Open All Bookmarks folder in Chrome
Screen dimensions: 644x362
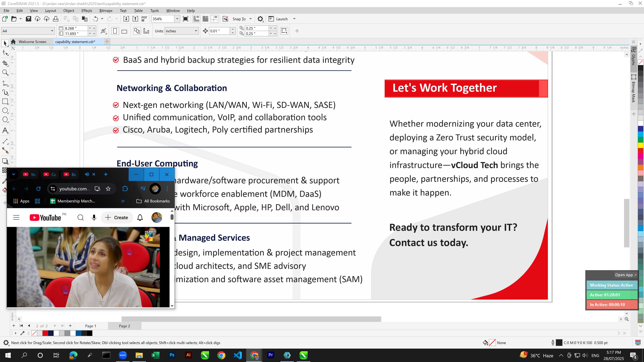[x=153, y=201]
